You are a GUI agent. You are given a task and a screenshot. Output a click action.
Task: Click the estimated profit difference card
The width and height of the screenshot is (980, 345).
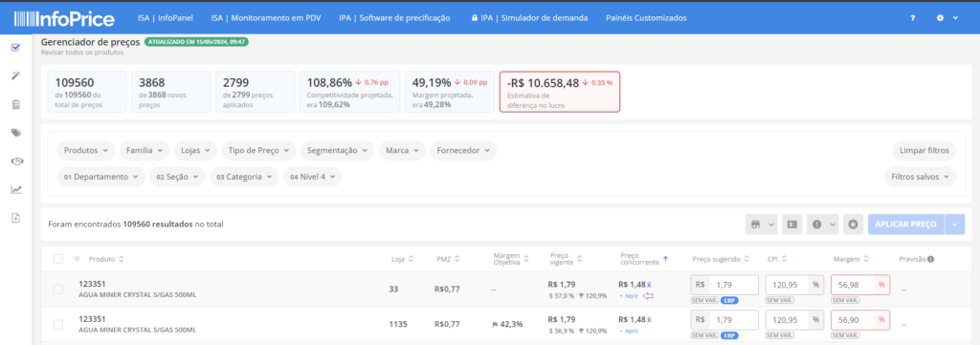click(x=559, y=92)
